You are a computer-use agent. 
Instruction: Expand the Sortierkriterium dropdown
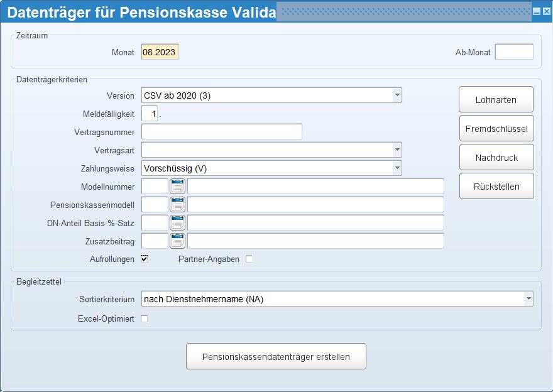528,299
